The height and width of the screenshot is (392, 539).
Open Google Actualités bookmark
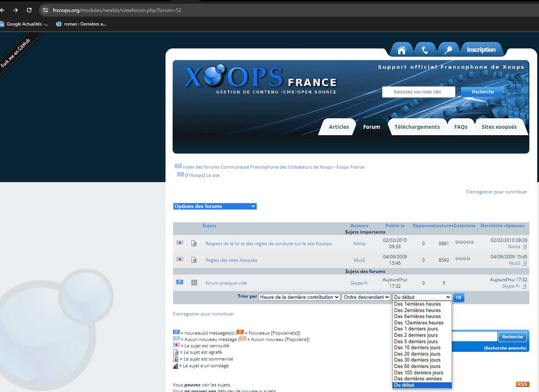[x=24, y=24]
